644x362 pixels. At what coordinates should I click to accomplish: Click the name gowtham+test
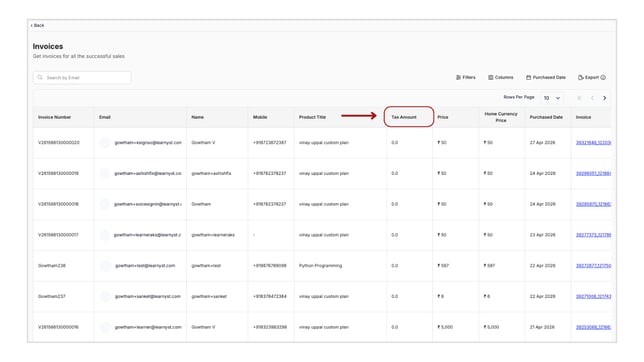(206, 266)
